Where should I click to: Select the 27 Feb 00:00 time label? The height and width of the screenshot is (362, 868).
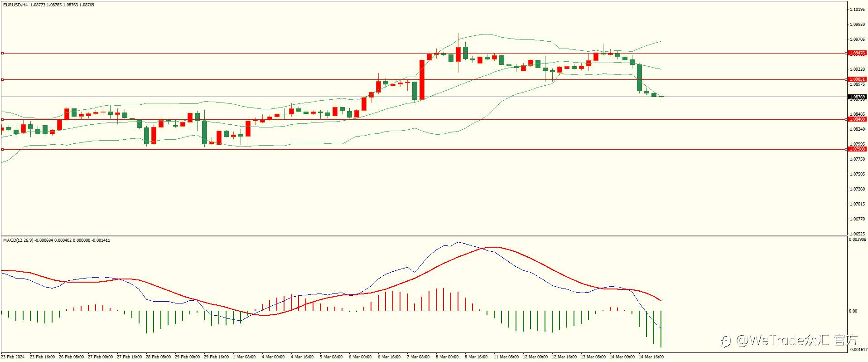point(100,357)
